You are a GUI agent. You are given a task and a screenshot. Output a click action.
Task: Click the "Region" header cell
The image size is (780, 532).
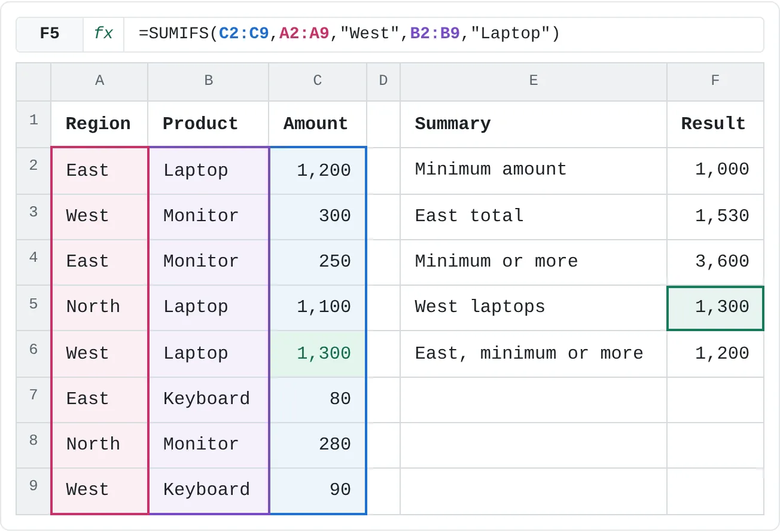[100, 124]
